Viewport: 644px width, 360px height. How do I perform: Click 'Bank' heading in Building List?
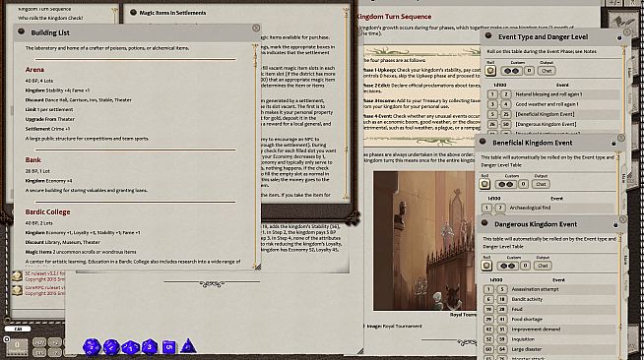[x=32, y=160]
